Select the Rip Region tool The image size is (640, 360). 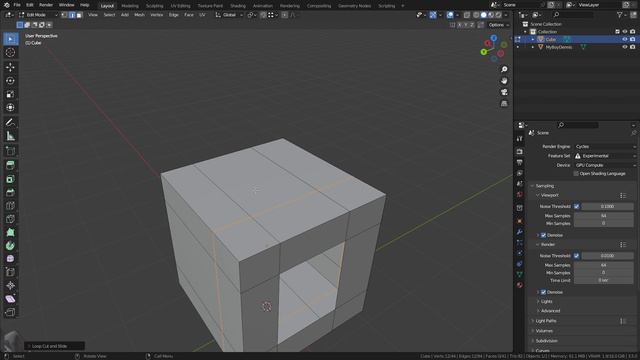pyautogui.click(x=10, y=312)
